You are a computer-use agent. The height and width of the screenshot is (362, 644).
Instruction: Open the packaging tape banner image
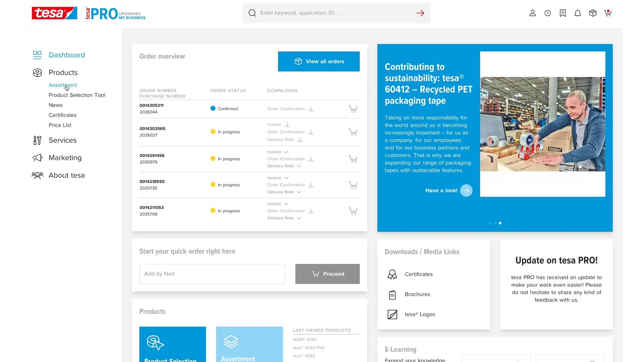click(542, 124)
